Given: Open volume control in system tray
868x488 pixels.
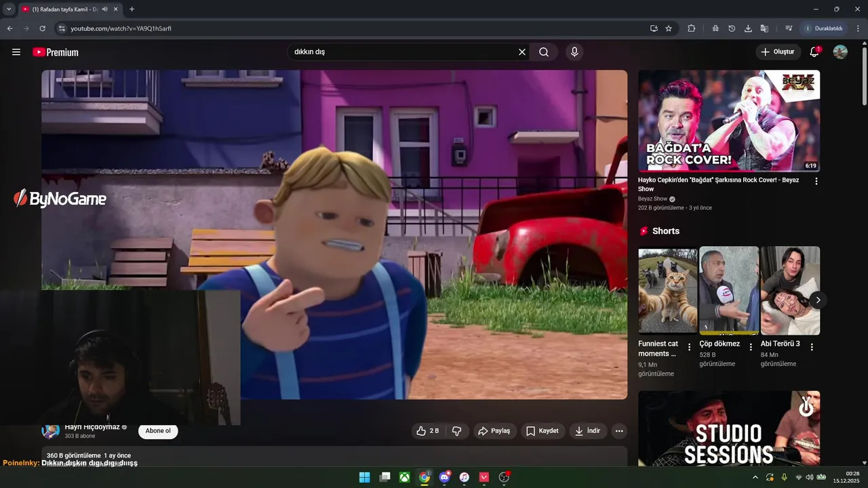Looking at the screenshot, I should coord(810,477).
